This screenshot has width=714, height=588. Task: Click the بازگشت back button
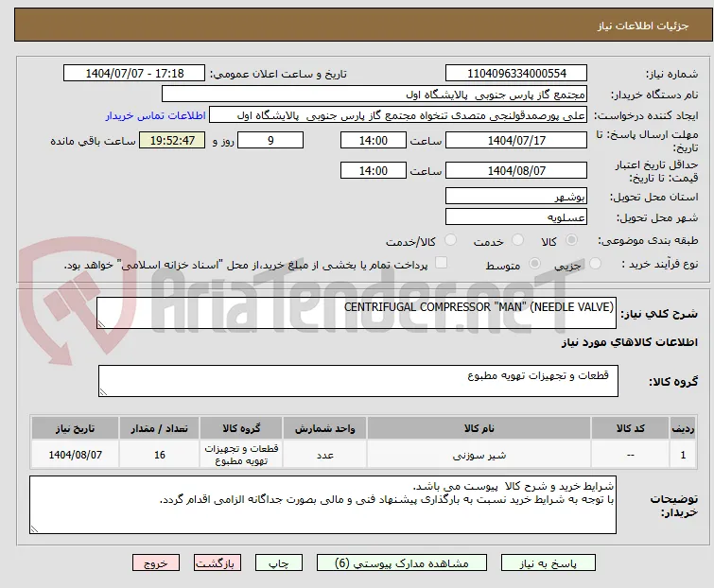(x=218, y=563)
